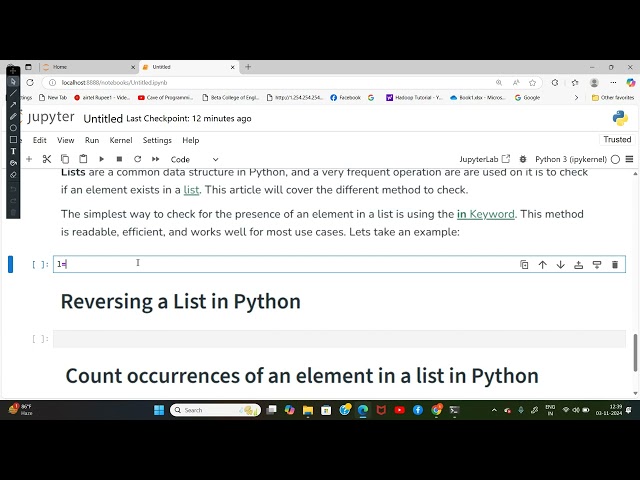This screenshot has height=480, width=640.
Task: Select the empty code cell under Reversing a List
Action: point(339,339)
